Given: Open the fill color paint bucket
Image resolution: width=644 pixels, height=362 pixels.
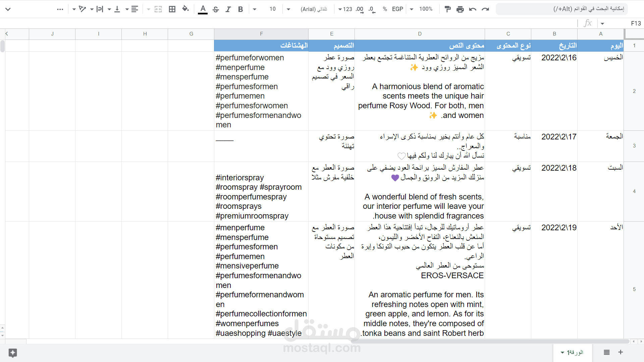Looking at the screenshot, I should [185, 9].
